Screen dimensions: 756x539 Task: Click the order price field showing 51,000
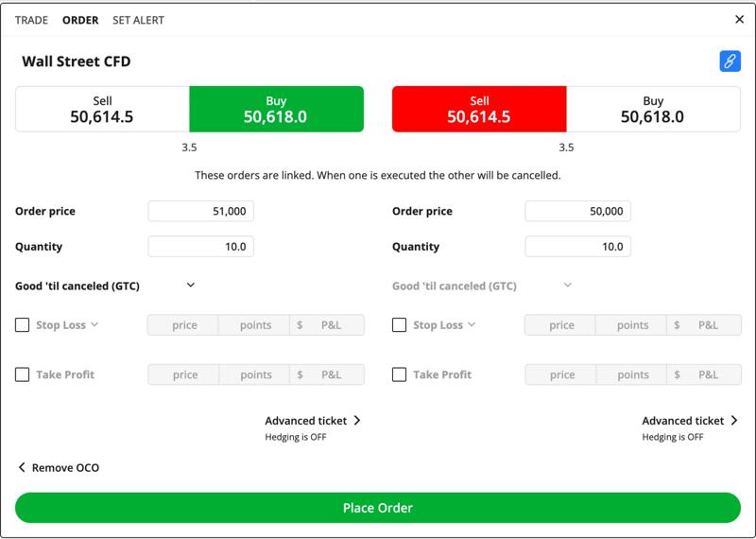[201, 212]
